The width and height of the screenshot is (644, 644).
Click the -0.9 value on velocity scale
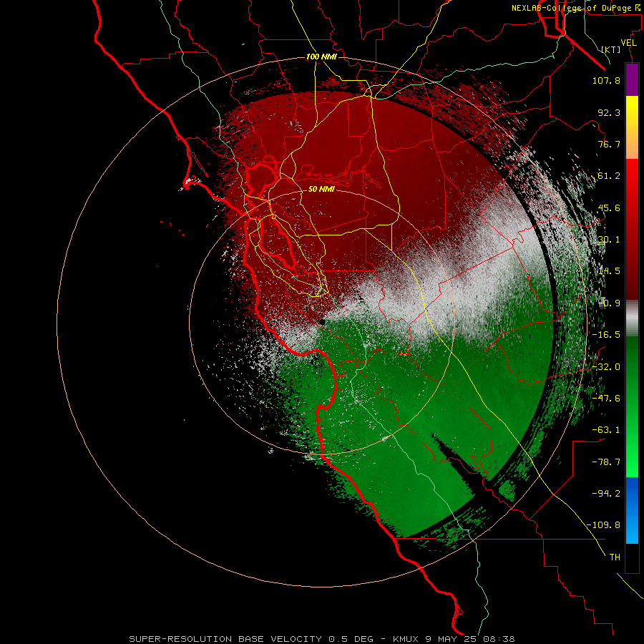click(x=609, y=303)
